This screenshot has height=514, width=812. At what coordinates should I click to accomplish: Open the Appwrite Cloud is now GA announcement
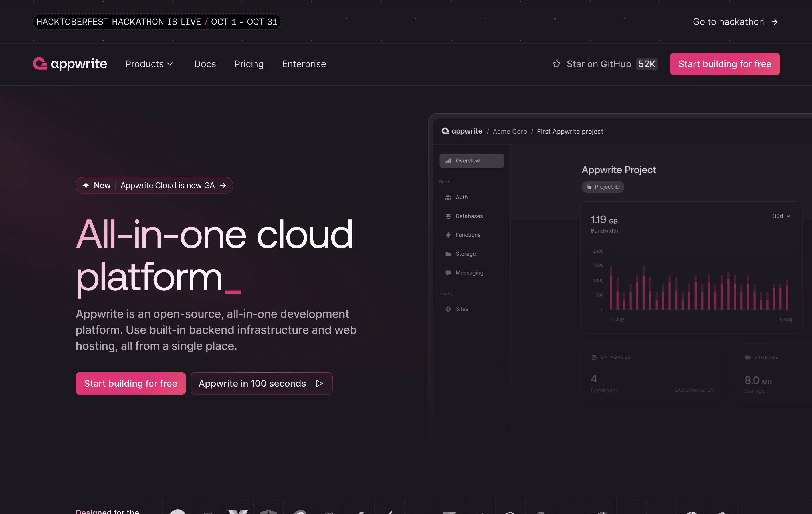(154, 185)
